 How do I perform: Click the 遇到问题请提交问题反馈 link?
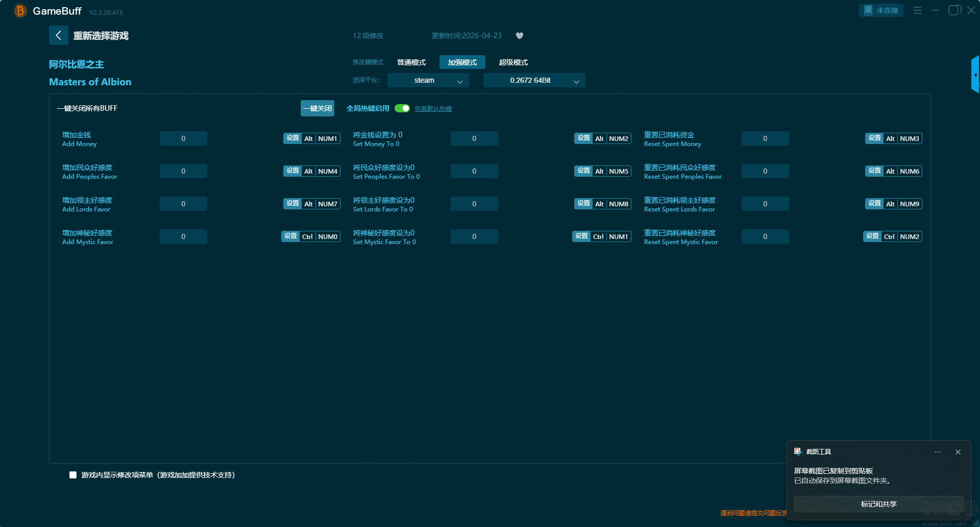coord(753,513)
